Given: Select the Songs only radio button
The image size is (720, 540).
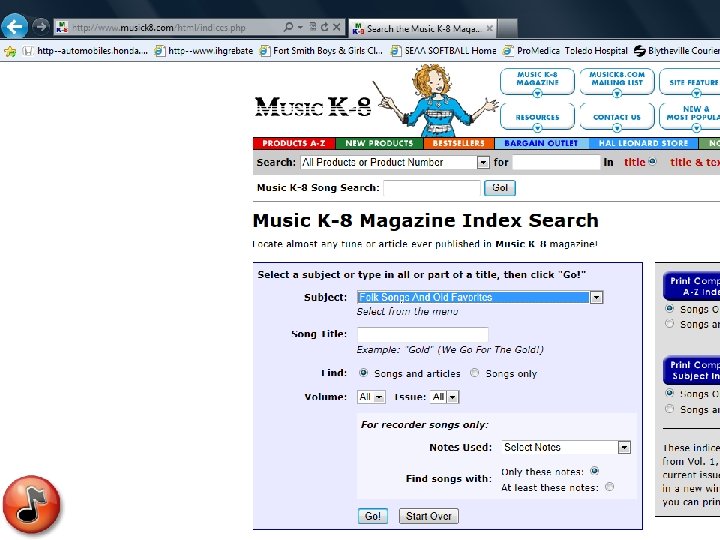Looking at the screenshot, I should tap(474, 373).
